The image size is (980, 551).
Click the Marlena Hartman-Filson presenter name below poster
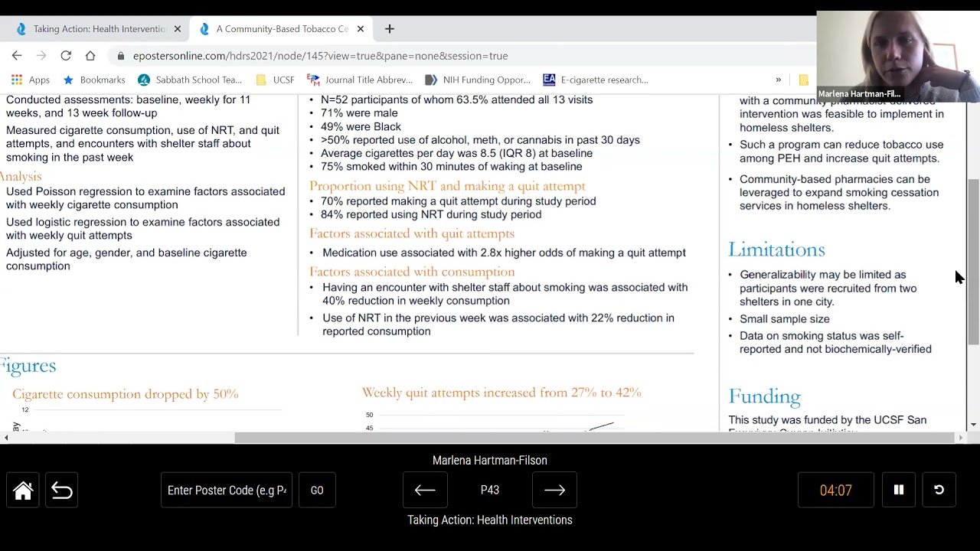(x=490, y=460)
